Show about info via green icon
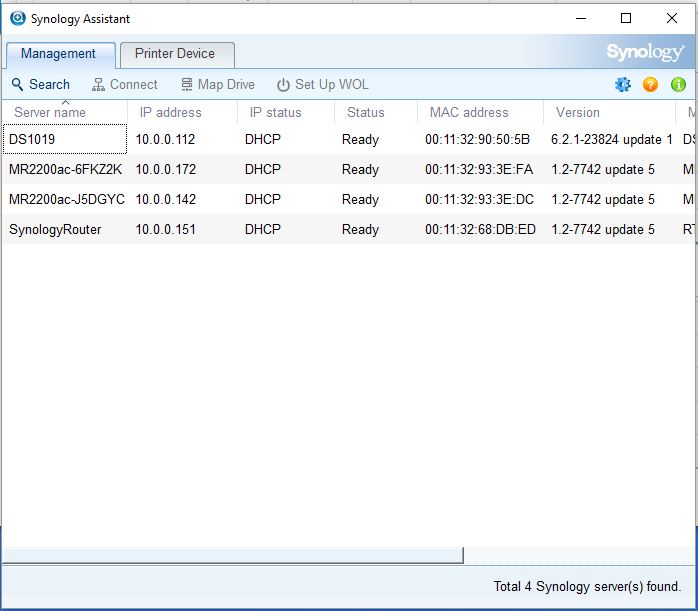 678,84
